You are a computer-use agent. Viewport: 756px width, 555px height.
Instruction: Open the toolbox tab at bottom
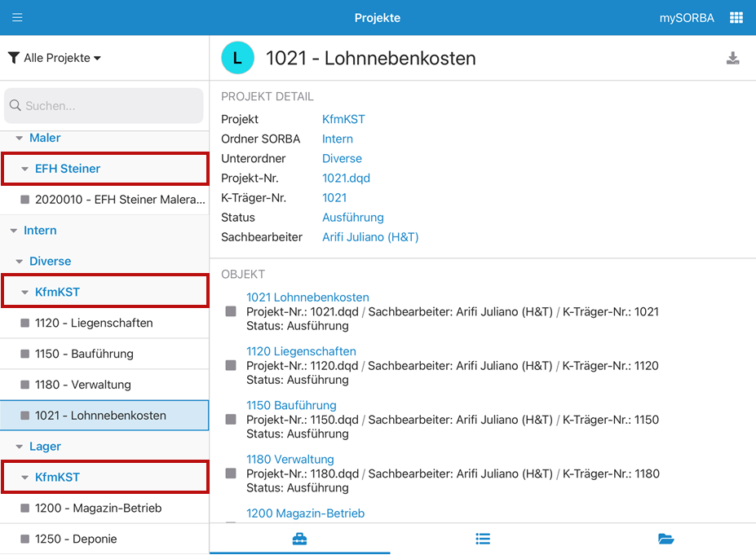299,539
